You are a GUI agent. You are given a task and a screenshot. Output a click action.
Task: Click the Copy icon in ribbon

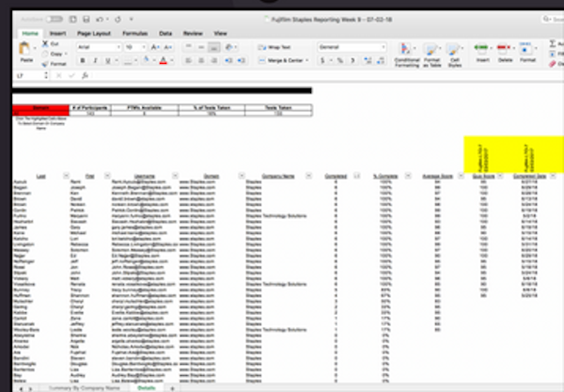pyautogui.click(x=45, y=54)
